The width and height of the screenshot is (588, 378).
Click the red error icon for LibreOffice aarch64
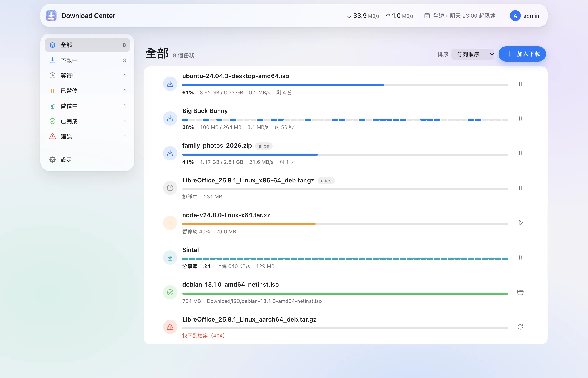coord(170,327)
